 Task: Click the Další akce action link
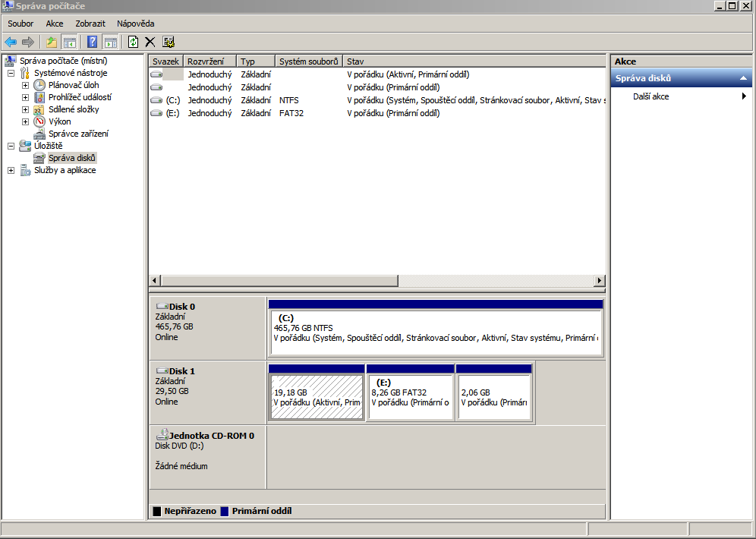click(651, 96)
